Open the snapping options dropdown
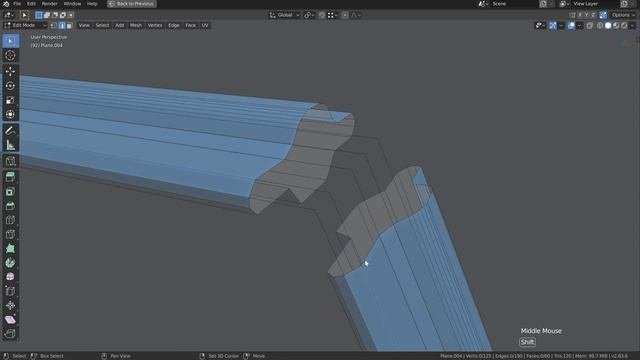This screenshot has width=640, height=360. pos(332,15)
